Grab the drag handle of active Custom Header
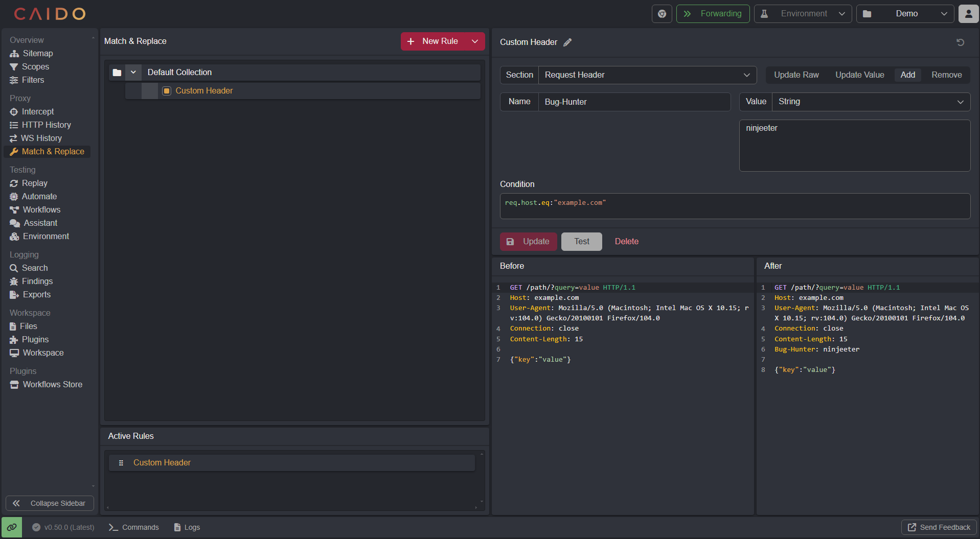 coord(121,463)
